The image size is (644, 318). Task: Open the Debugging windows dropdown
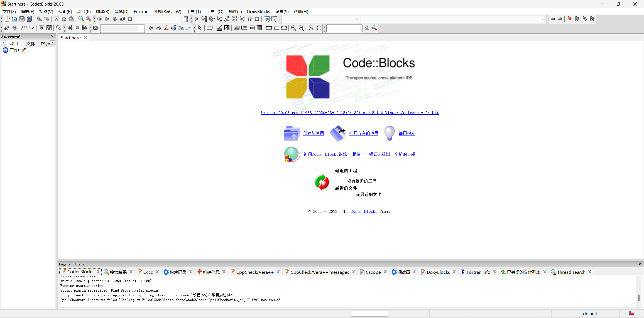coord(267,19)
